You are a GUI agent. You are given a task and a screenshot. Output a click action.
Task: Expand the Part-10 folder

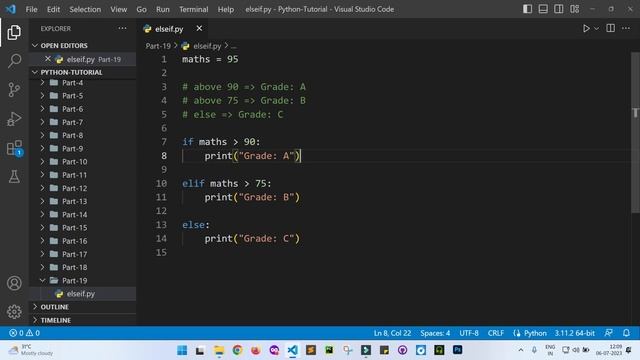click(42, 162)
